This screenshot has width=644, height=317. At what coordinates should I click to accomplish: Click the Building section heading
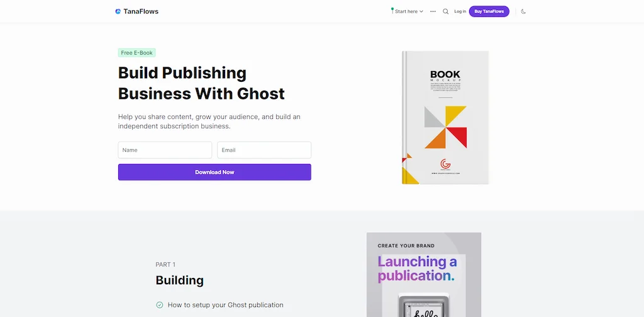coord(179,281)
